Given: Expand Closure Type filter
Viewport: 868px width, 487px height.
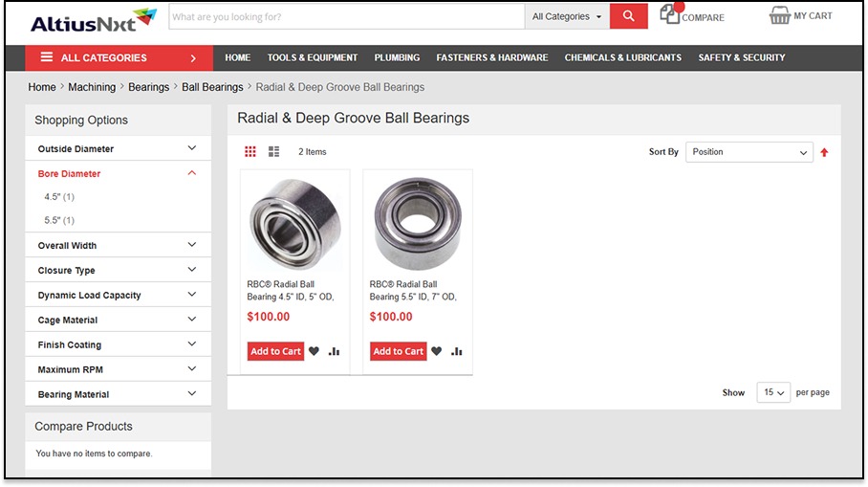Looking at the screenshot, I should tap(118, 270).
